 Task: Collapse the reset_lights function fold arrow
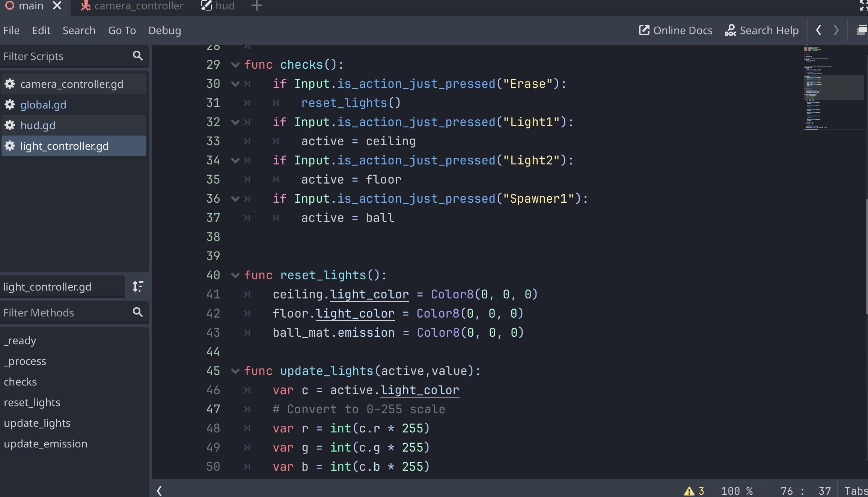point(235,275)
